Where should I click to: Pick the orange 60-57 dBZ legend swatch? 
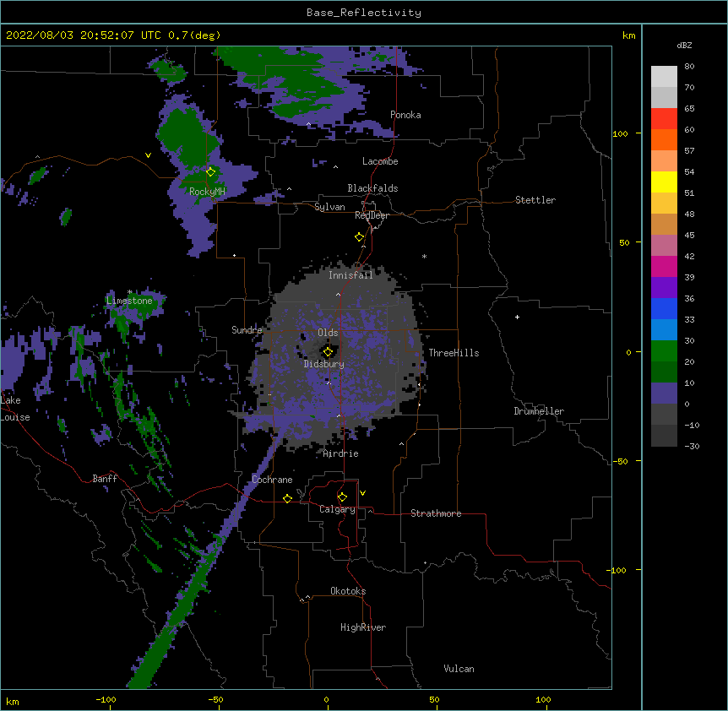click(664, 139)
